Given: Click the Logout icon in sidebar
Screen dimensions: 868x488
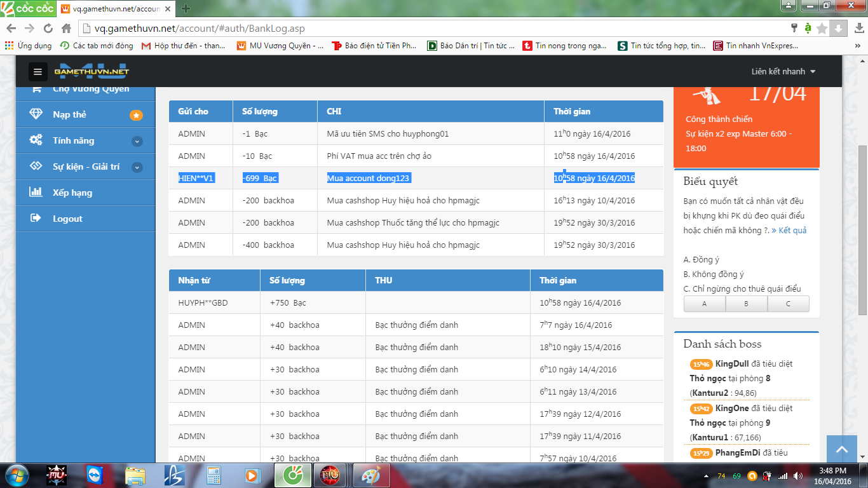Looking at the screenshot, I should (x=36, y=219).
